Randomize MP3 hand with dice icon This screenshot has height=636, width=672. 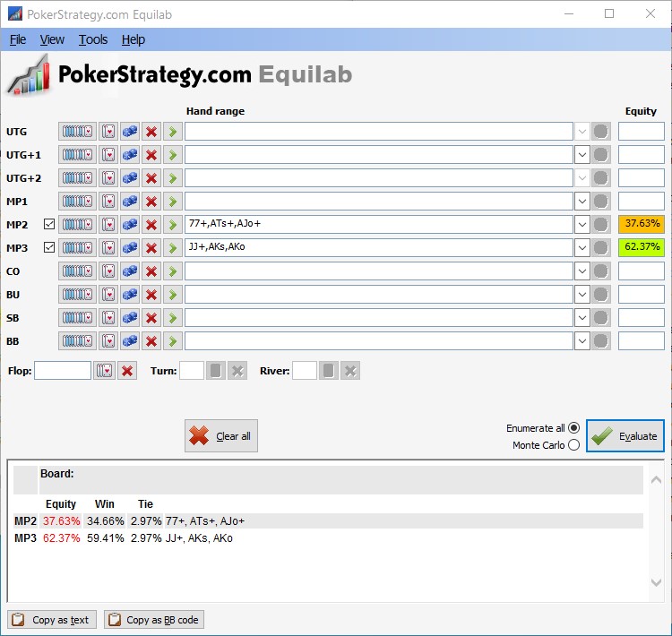pos(130,248)
